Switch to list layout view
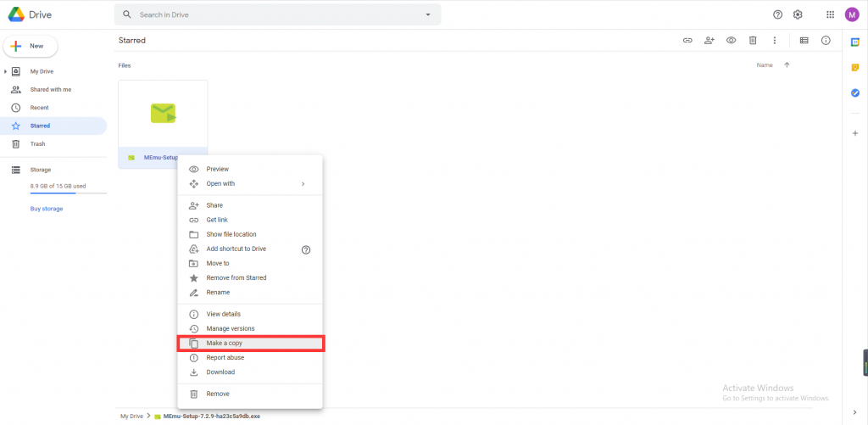The image size is (868, 425). click(804, 41)
